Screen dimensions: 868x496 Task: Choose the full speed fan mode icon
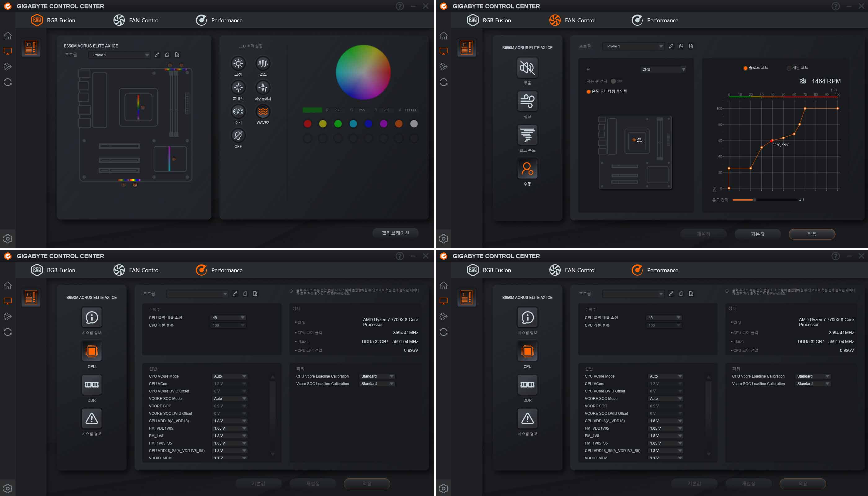(527, 135)
